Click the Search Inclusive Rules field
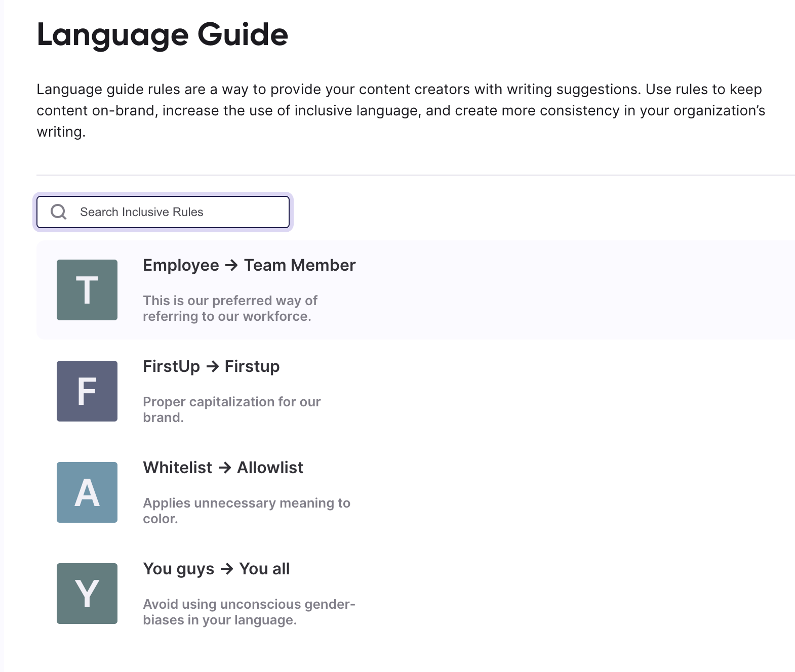The height and width of the screenshot is (672, 795). pos(163,212)
